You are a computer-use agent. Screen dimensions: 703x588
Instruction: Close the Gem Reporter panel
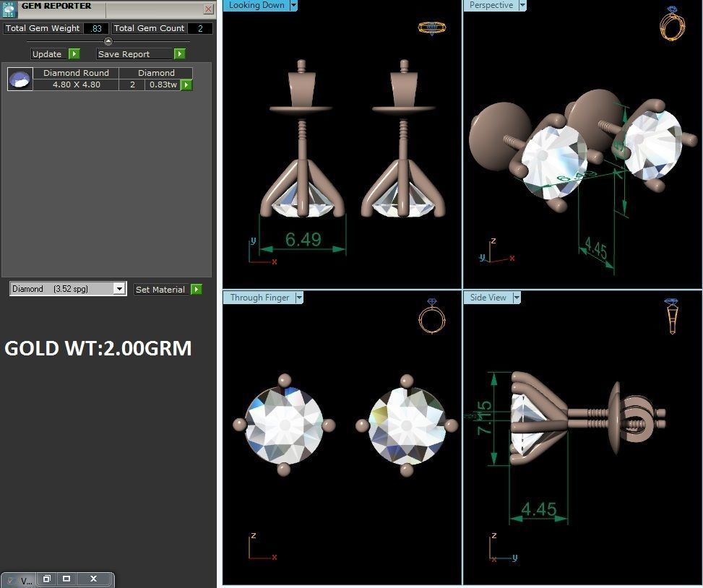(x=209, y=9)
